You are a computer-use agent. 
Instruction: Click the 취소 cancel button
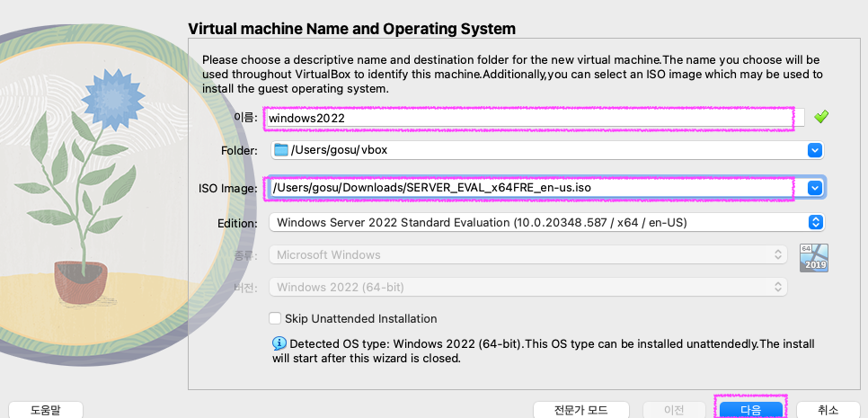click(828, 410)
